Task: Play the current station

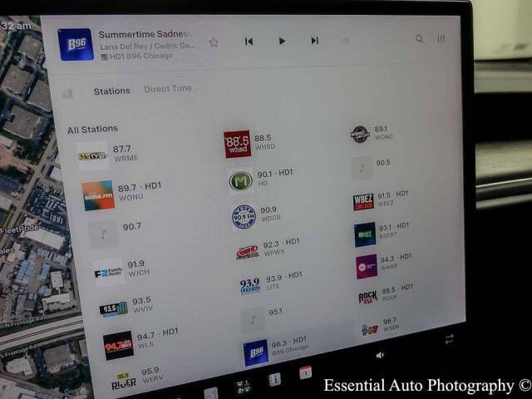Action: tap(282, 41)
